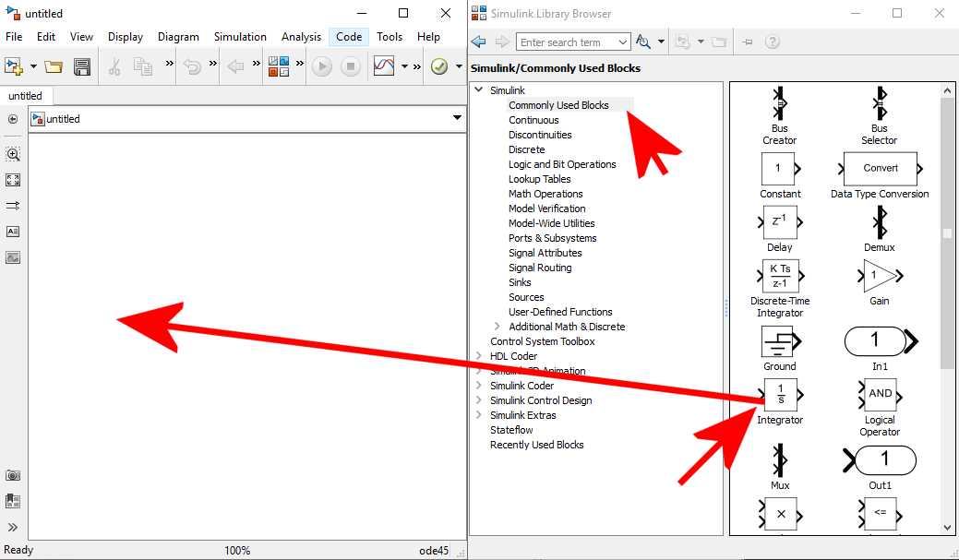The image size is (959, 560).
Task: Open the Data Inspector dropdown arrow
Action: [x=404, y=66]
